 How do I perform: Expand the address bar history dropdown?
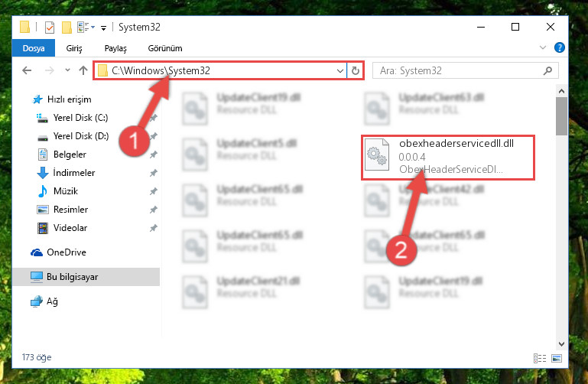coord(339,70)
